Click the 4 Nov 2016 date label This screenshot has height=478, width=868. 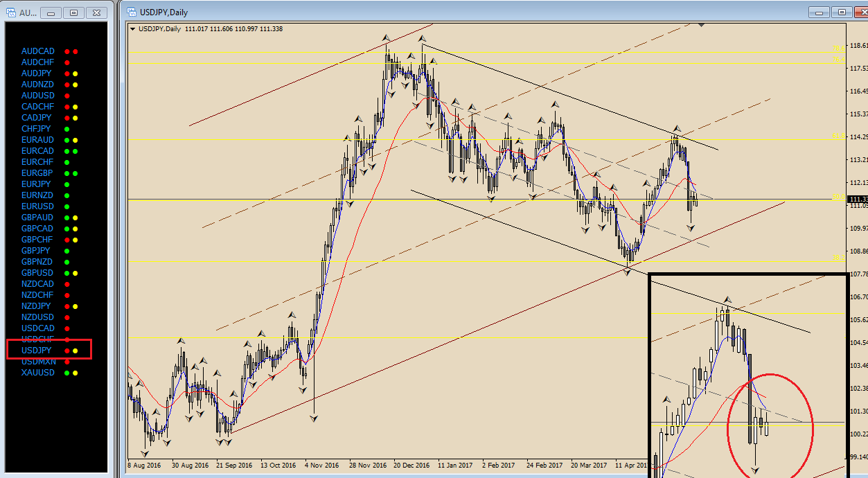(322, 466)
